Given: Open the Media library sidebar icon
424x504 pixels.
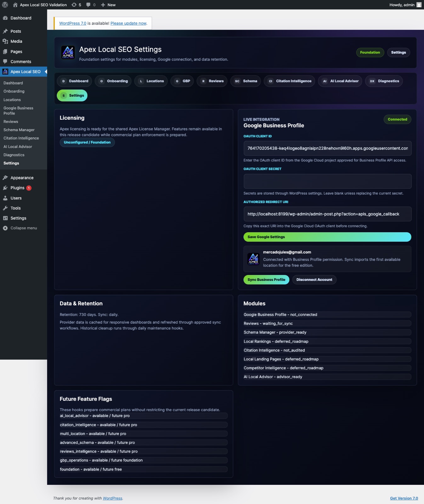Looking at the screenshot, I should pos(5,41).
